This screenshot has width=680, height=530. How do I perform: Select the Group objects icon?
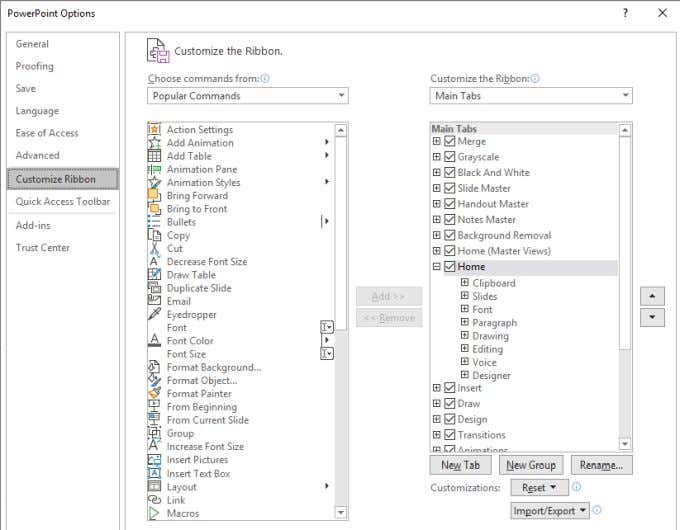[154, 433]
